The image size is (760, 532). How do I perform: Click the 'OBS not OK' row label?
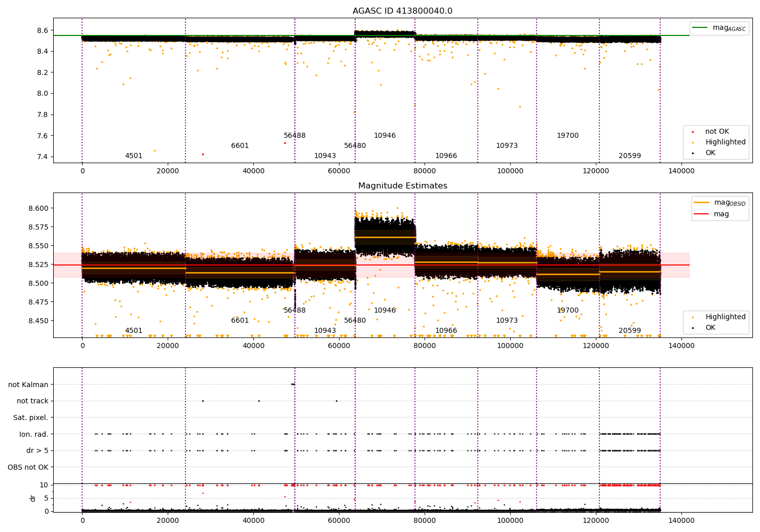click(x=28, y=468)
